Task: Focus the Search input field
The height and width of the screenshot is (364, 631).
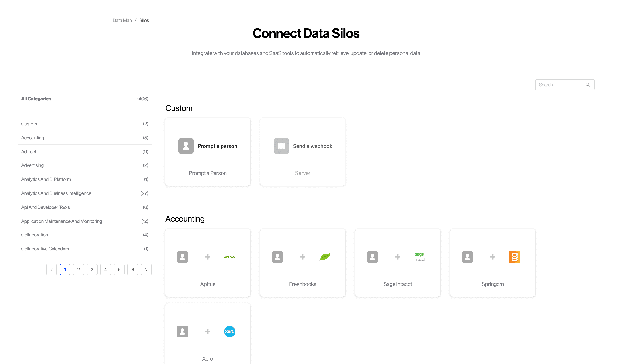Action: point(560,85)
